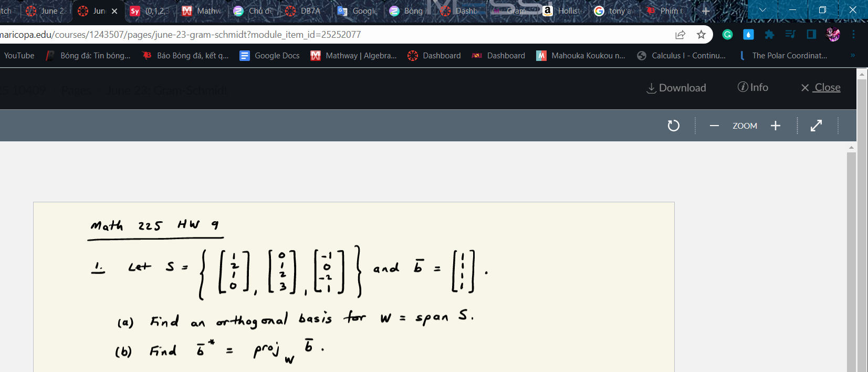
Task: Open the 'Mathway | Algebra' bookmark
Action: 354,56
